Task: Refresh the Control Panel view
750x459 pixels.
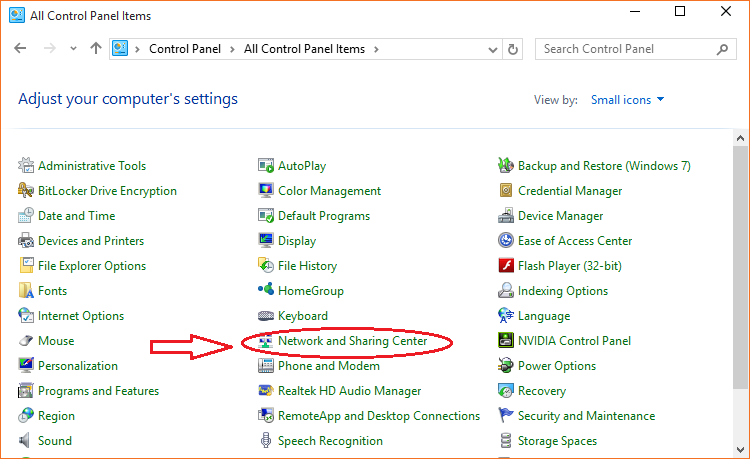Action: [513, 49]
